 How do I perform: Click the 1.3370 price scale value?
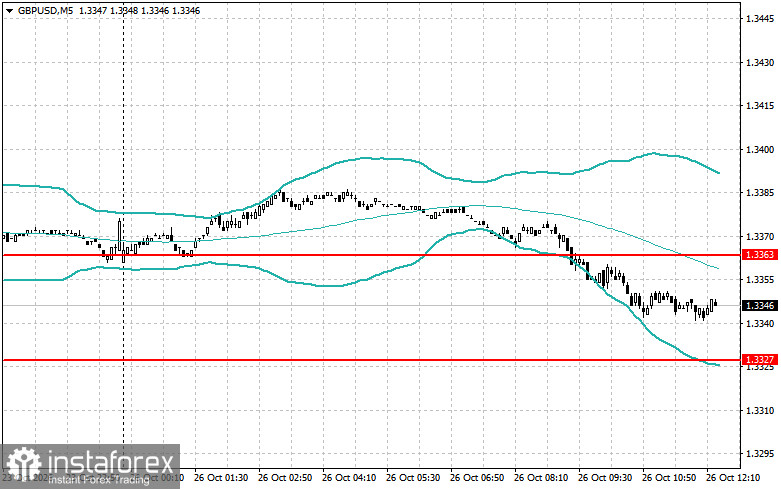click(x=760, y=237)
